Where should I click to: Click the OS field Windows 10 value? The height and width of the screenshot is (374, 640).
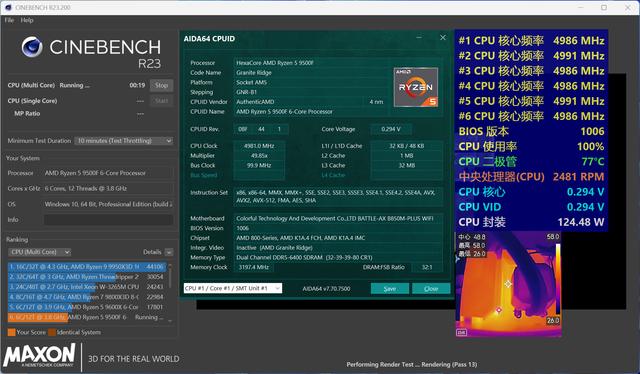[x=108, y=204]
